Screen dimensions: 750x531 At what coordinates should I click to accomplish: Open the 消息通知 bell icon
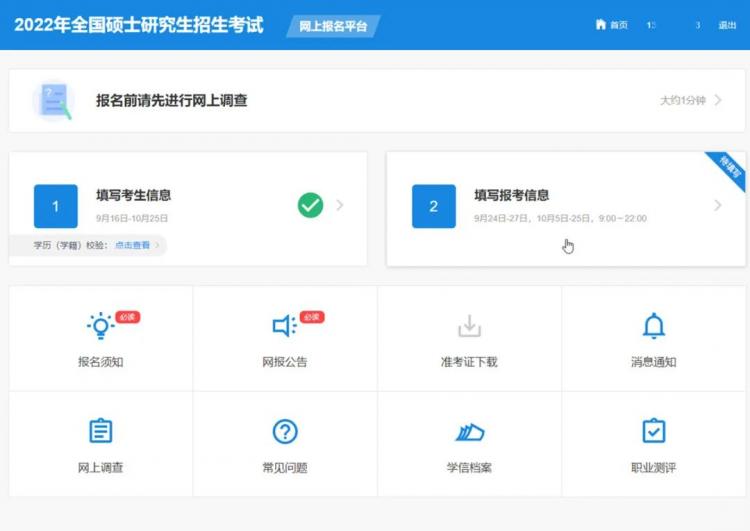654,326
